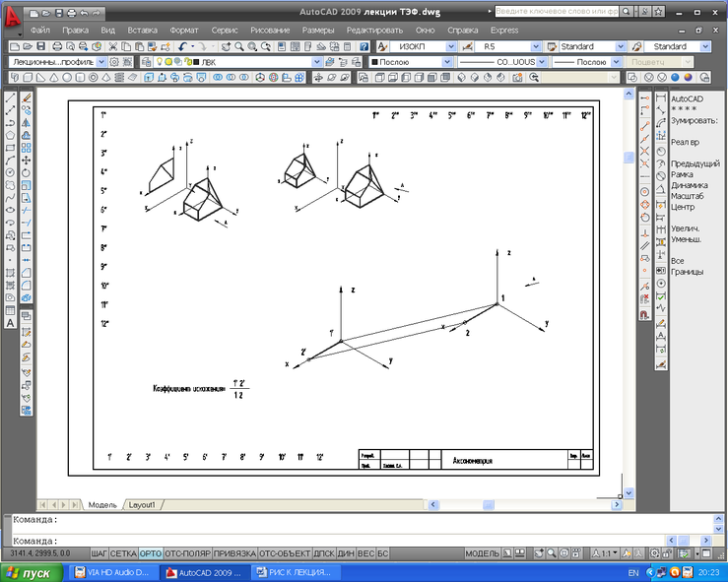Select the Multiline Text tool (A)
The width and height of the screenshot is (728, 582).
click(x=10, y=323)
